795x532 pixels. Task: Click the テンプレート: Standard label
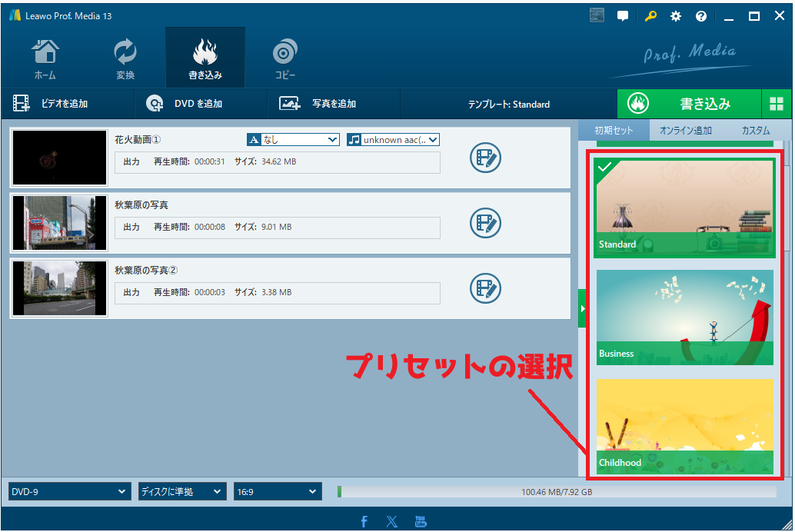point(508,104)
